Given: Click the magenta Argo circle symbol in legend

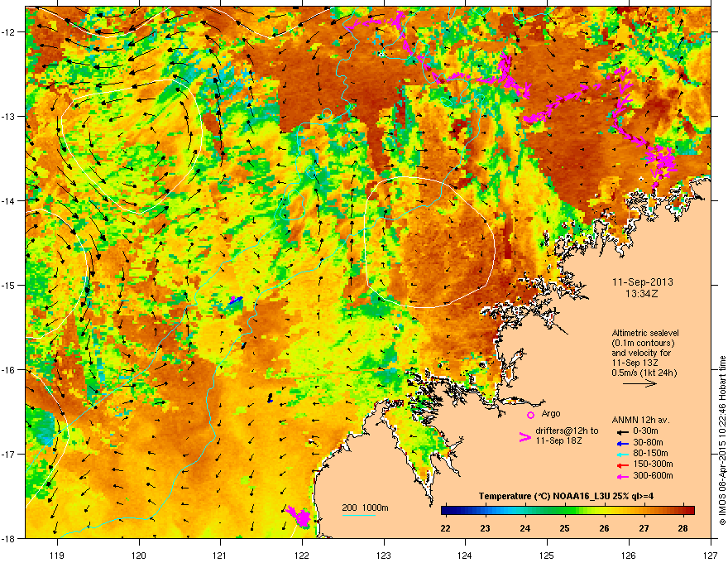Looking at the screenshot, I should point(530,415).
